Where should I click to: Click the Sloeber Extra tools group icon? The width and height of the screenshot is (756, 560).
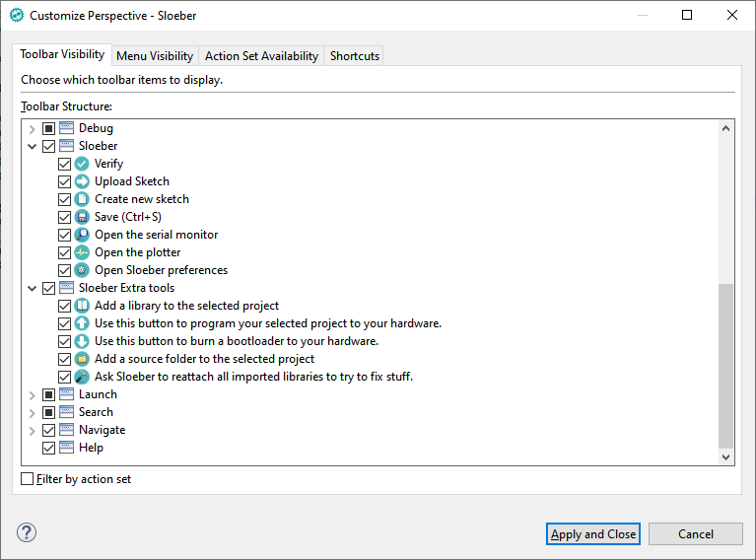[67, 288]
